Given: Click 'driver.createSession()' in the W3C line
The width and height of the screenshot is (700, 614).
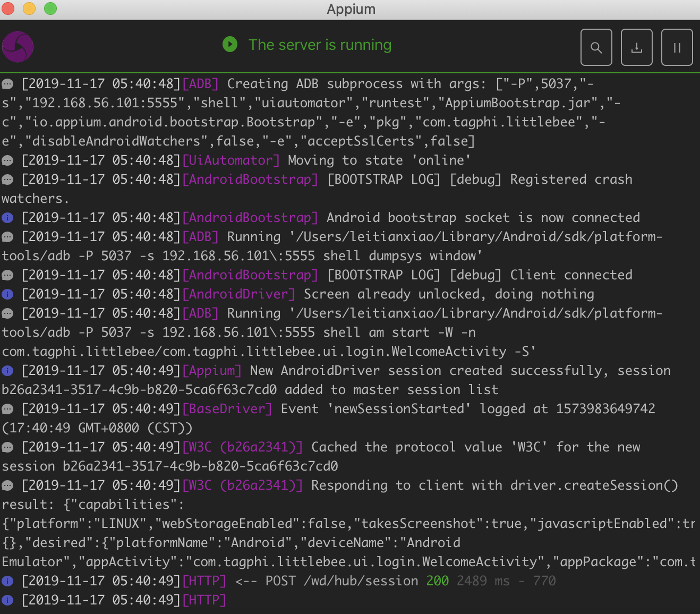Looking at the screenshot, I should (594, 485).
